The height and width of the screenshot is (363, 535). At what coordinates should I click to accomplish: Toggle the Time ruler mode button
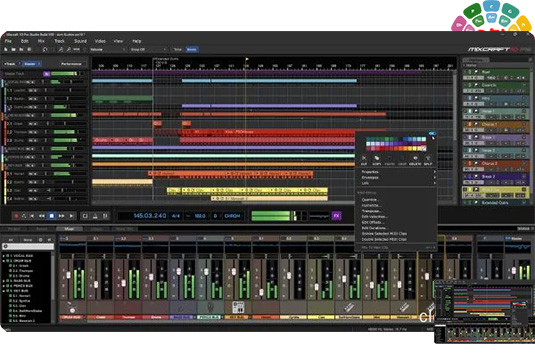pos(178,49)
